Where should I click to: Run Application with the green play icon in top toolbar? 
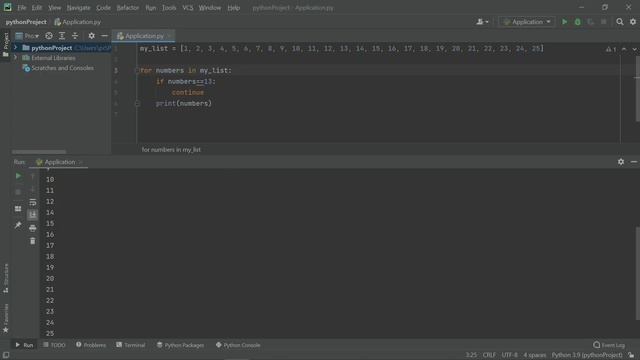tap(564, 22)
